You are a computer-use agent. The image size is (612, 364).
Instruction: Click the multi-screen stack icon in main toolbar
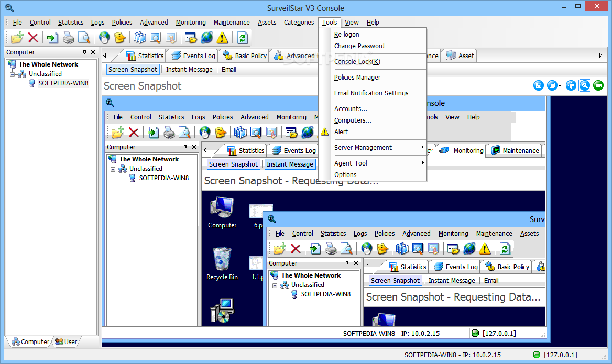pyautogui.click(x=140, y=38)
